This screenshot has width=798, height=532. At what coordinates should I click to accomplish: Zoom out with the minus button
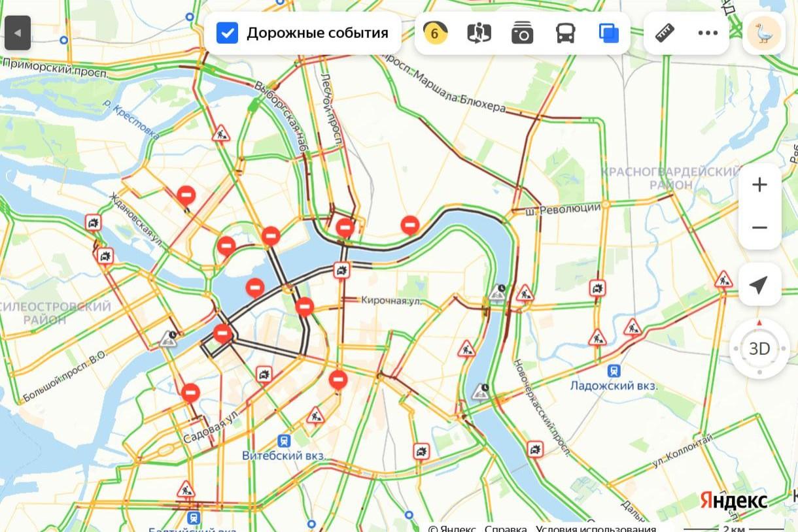(759, 227)
